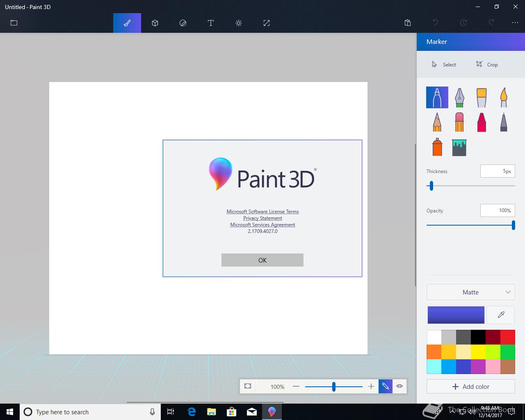Open the Stickers tab

pos(183,23)
